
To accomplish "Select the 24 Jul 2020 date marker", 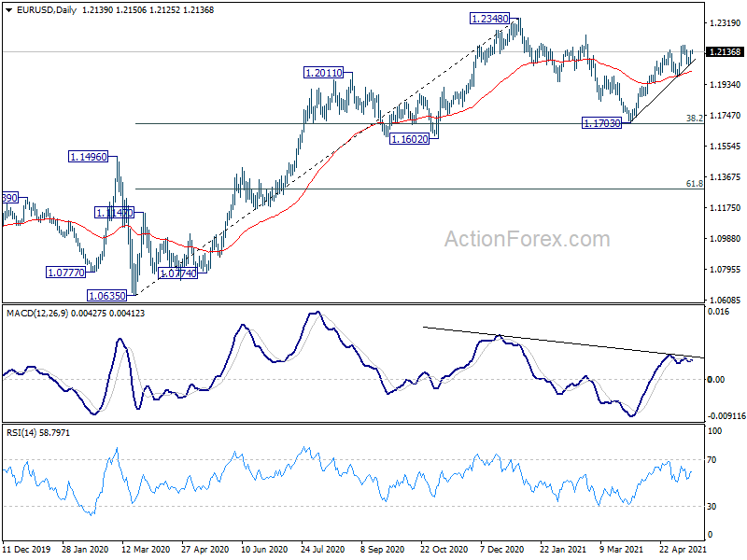I will [x=322, y=549].
